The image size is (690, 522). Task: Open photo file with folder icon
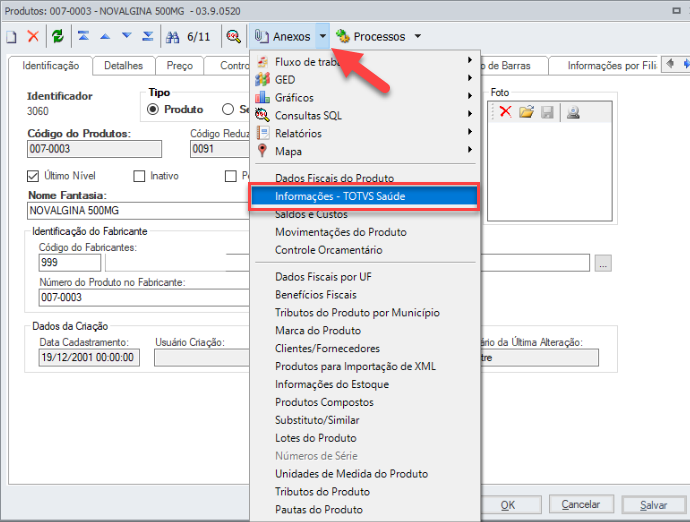pos(526,112)
